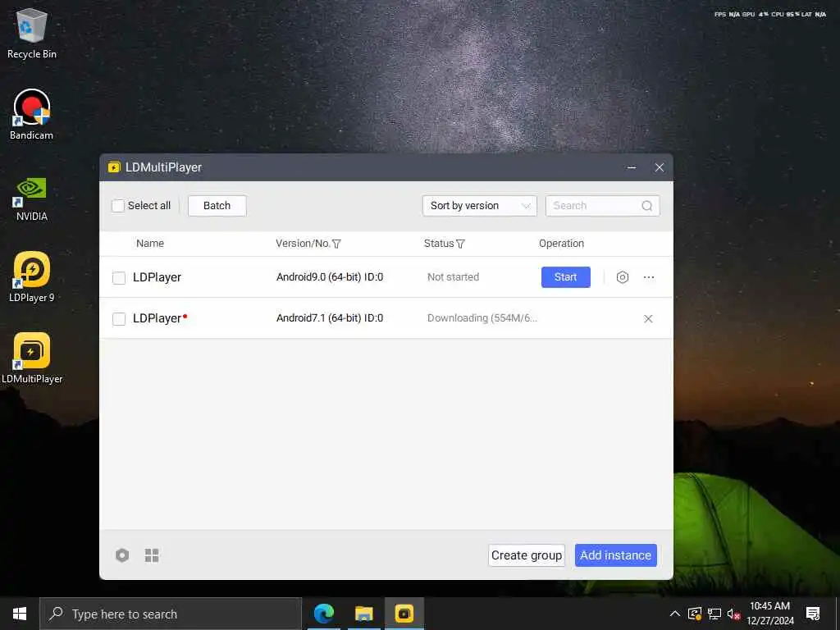Open Microsoft Edge from taskbar
The image size is (840, 630).
(x=324, y=614)
